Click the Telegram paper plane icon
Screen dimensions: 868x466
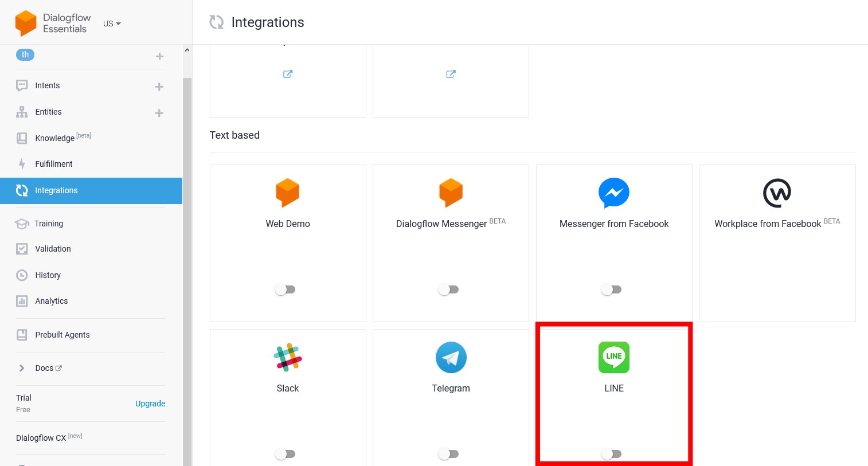(451, 358)
